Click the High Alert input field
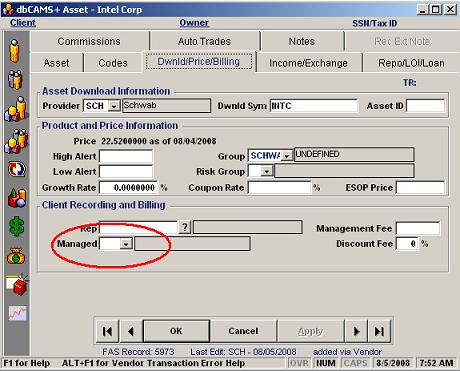The image size is (460, 371). 126,156
